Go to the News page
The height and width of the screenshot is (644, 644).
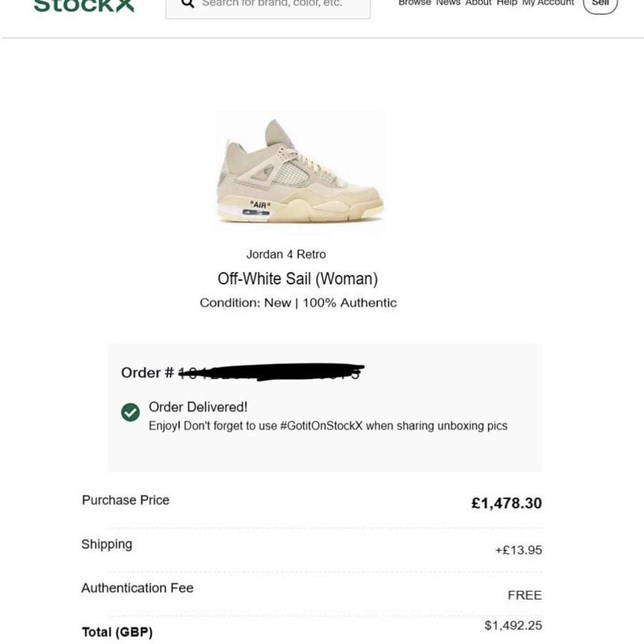click(448, 3)
